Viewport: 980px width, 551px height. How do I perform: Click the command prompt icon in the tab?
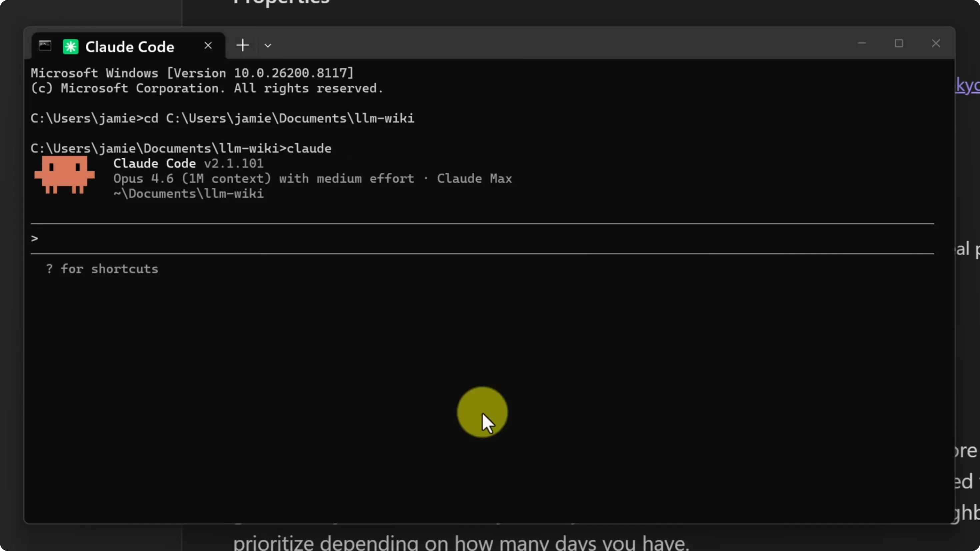click(45, 46)
